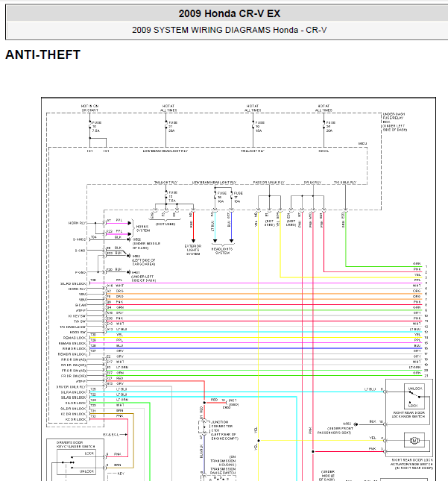Click wire continuation number 1 next to GRN
Viewport: 448px width, 481px height.
[426, 266]
